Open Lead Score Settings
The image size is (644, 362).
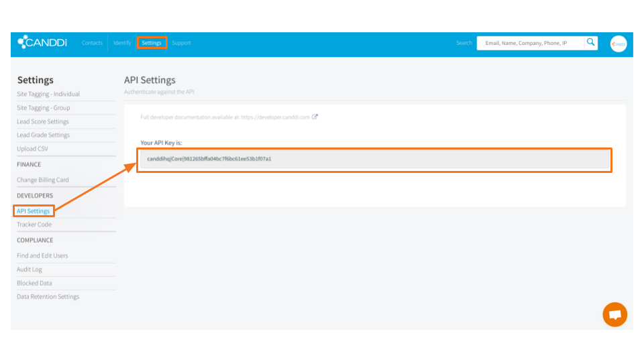click(x=43, y=121)
